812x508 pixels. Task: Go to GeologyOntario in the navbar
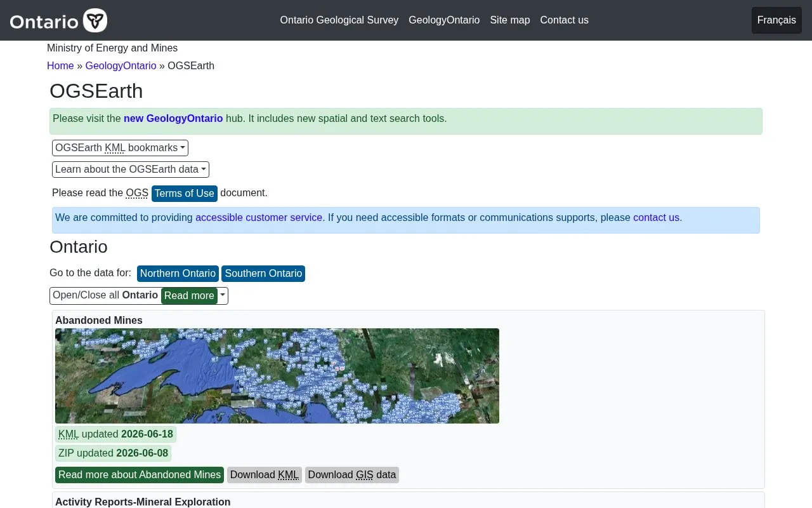click(444, 20)
